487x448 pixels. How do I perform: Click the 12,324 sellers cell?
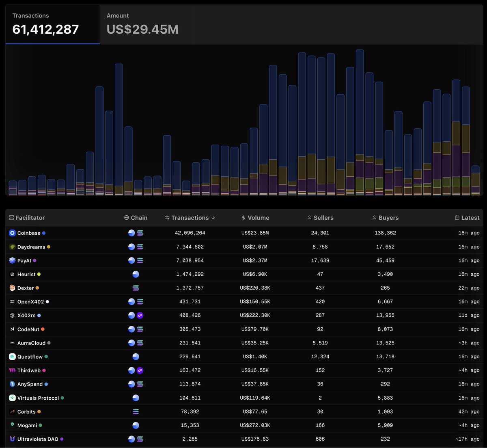[x=320, y=357]
